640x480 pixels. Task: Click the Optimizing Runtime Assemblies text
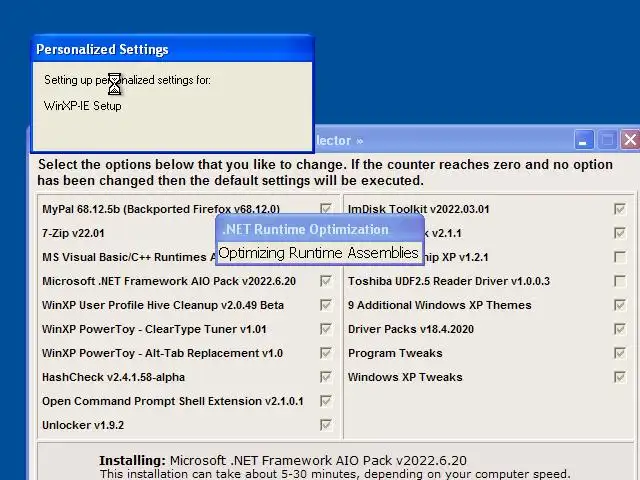(319, 253)
